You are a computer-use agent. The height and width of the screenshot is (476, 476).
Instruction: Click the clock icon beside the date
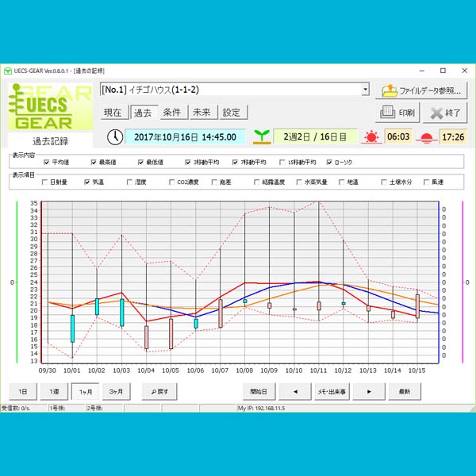click(114, 136)
